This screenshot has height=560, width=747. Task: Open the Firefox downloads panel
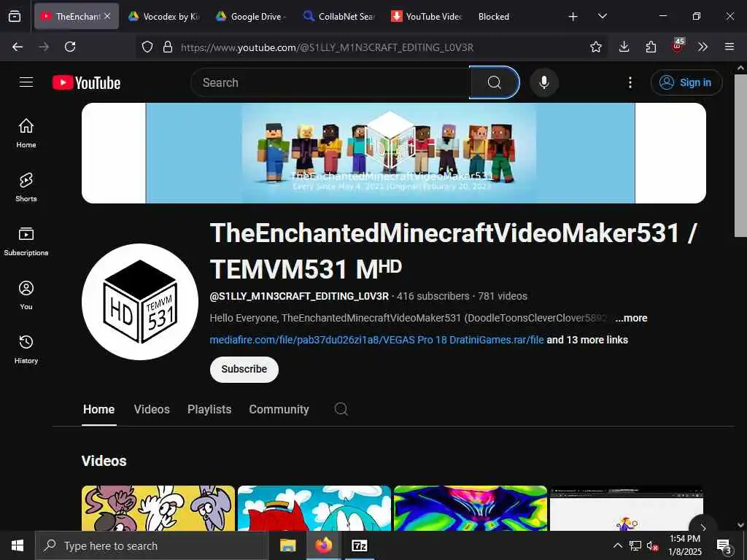[624, 47]
